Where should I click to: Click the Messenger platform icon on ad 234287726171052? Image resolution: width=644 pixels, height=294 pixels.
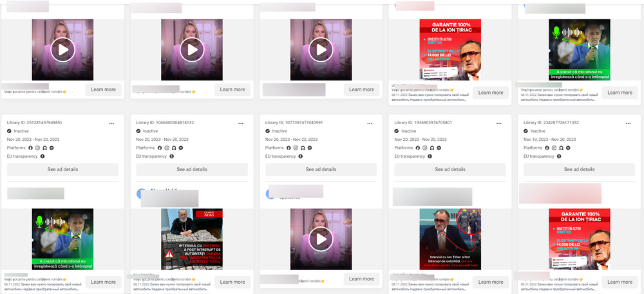568,148
